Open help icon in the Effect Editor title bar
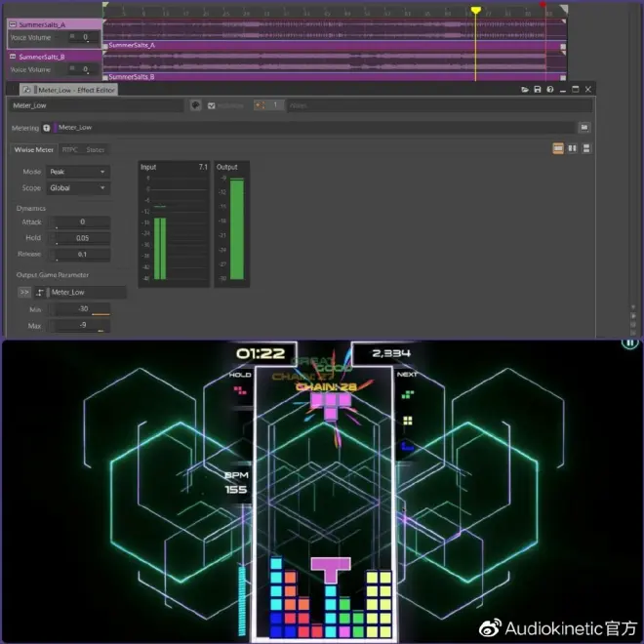 (x=549, y=90)
